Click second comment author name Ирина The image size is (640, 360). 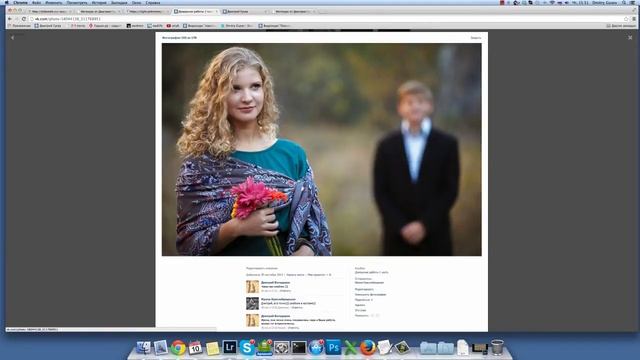pyautogui.click(x=278, y=299)
